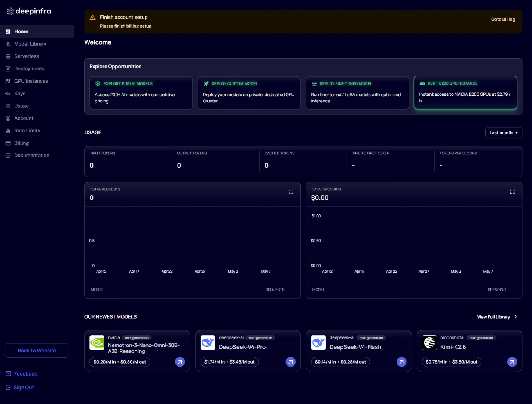
Task: Click the GPU Instances icon
Action: (8, 81)
